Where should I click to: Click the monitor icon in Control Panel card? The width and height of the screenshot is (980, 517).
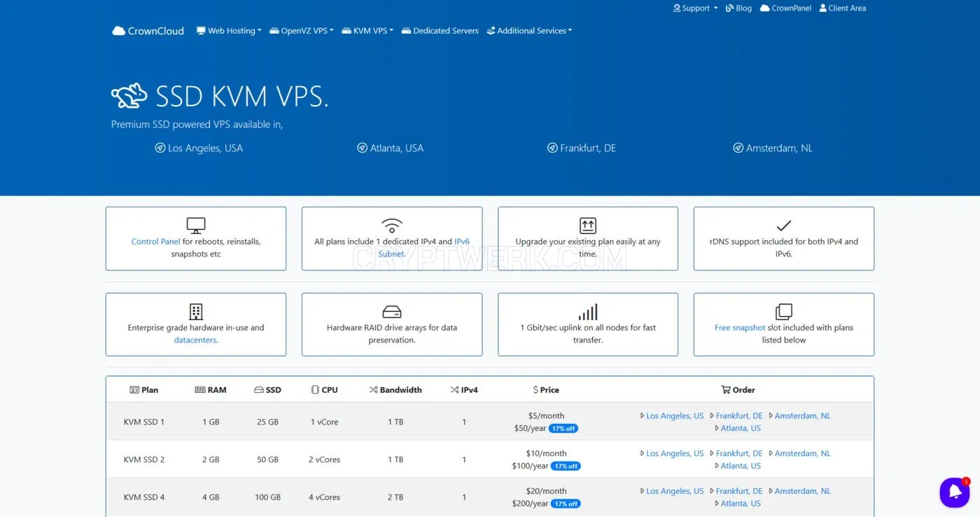coord(196,226)
